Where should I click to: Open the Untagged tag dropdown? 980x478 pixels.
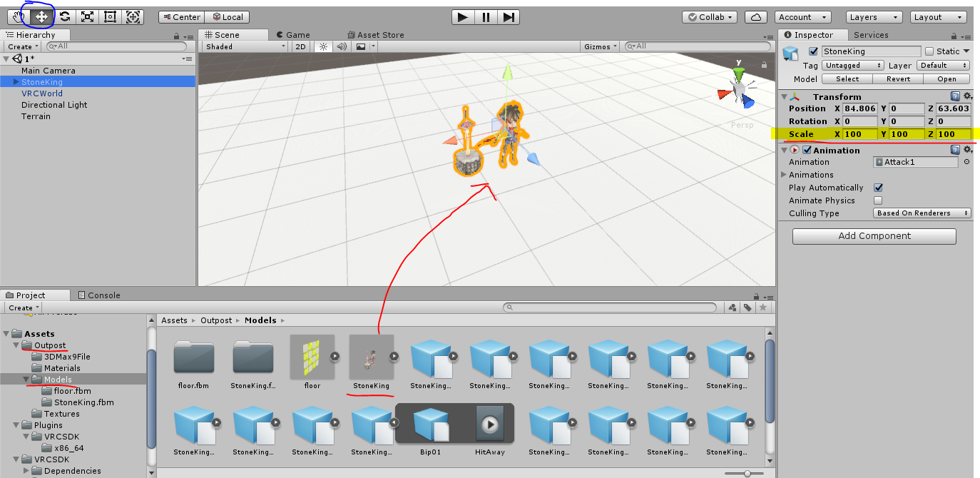tap(852, 65)
